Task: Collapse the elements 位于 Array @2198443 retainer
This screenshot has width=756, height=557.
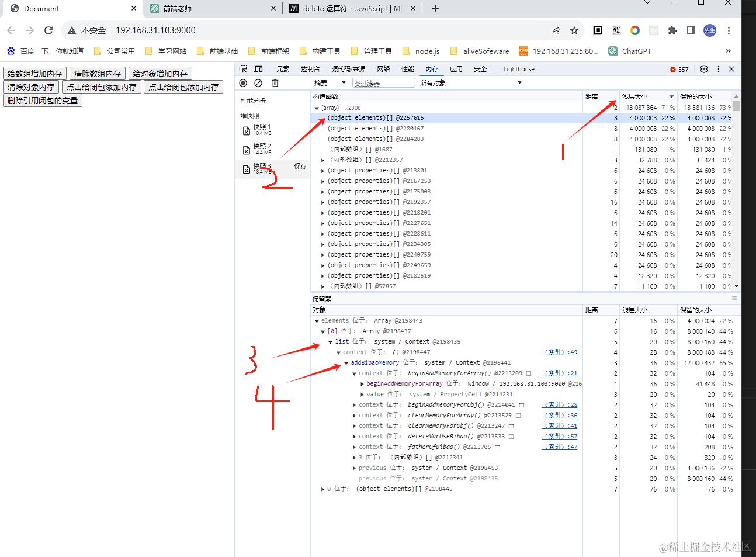Action: tap(317, 321)
